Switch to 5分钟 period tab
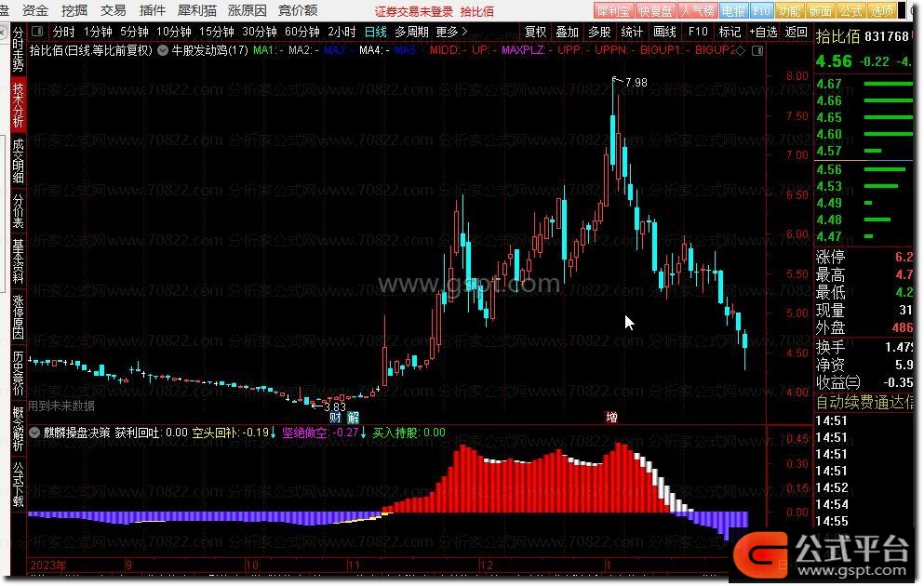 [134, 32]
